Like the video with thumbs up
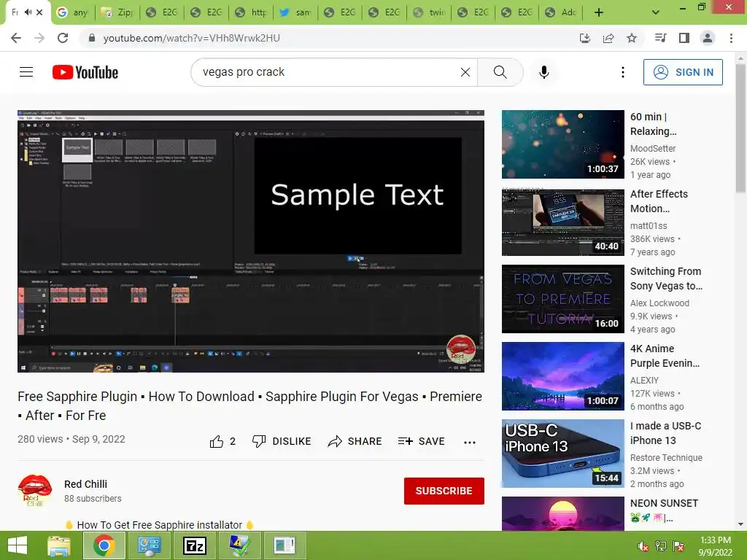This screenshot has height=560, width=747. click(x=222, y=441)
